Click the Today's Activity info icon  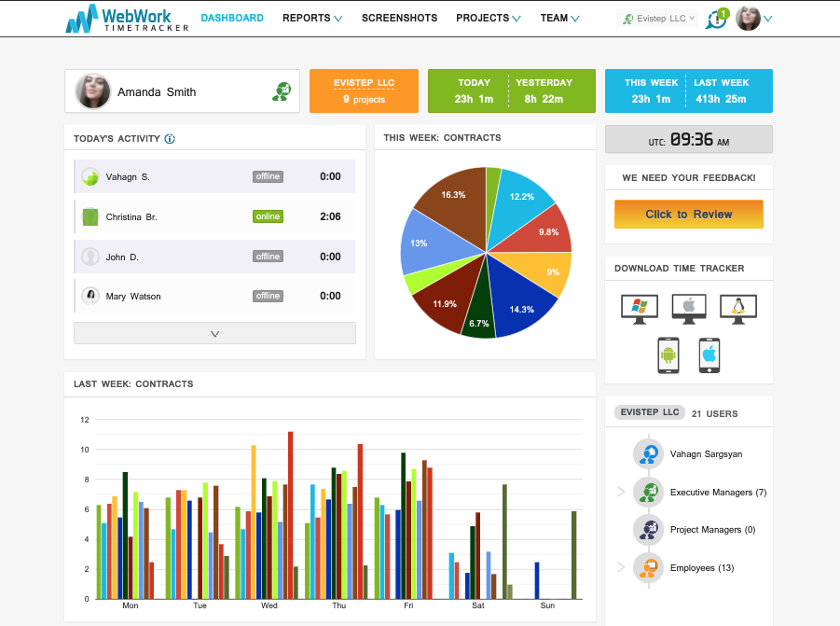[170, 139]
